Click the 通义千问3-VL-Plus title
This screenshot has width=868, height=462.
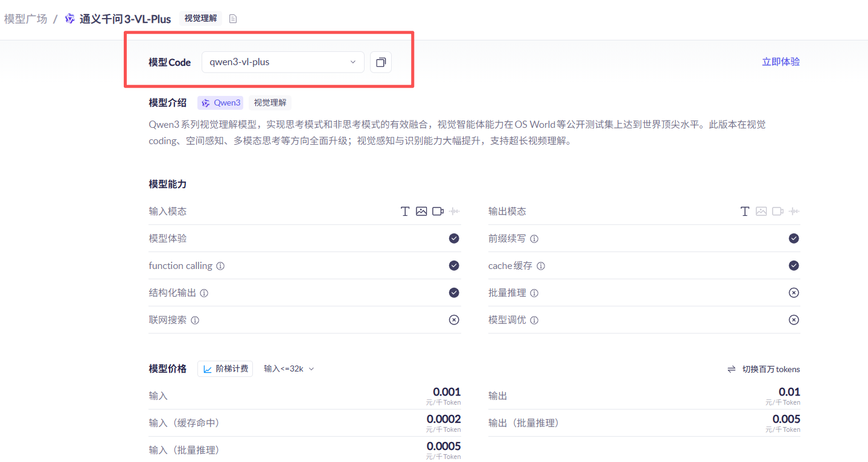coord(125,19)
